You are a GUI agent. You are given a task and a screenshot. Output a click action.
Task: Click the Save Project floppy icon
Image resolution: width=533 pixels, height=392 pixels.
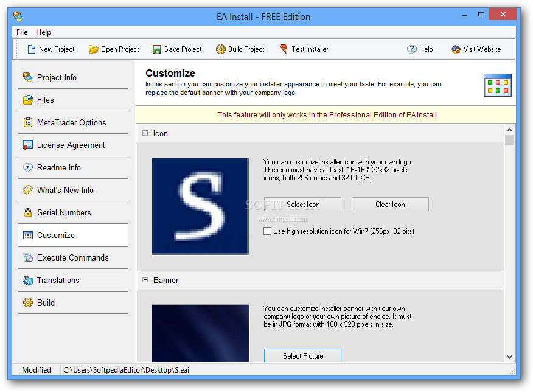[x=157, y=50]
